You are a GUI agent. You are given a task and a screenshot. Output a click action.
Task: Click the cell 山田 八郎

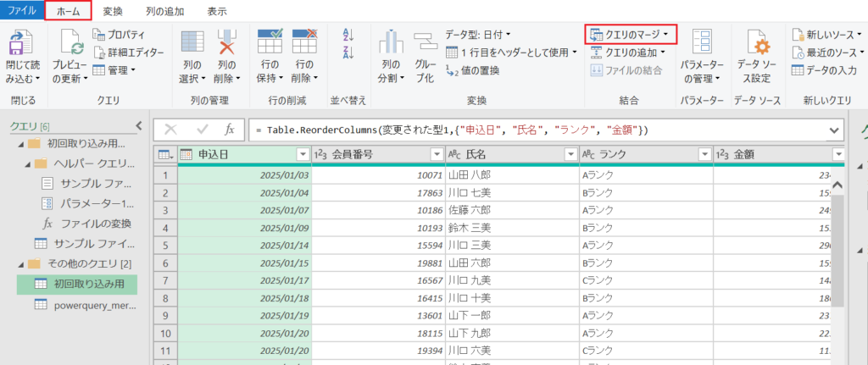coord(511,174)
